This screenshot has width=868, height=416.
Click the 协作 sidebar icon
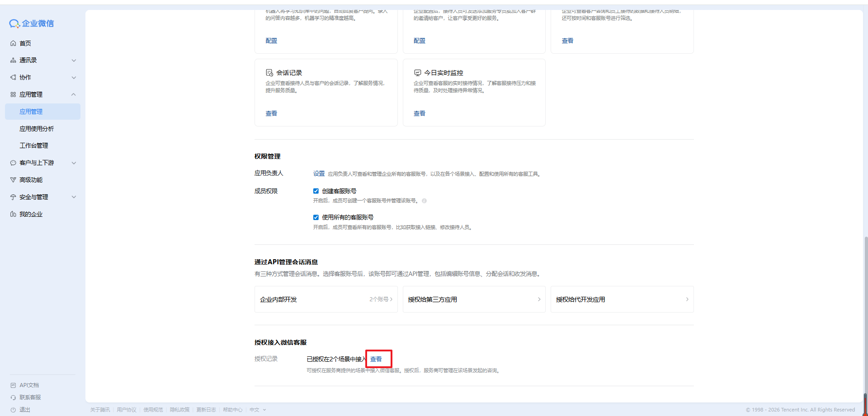13,78
